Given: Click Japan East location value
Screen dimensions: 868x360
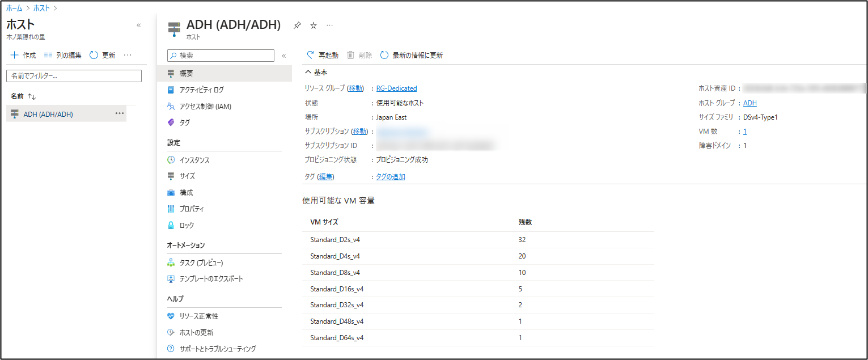Looking at the screenshot, I should pyautogui.click(x=391, y=117).
